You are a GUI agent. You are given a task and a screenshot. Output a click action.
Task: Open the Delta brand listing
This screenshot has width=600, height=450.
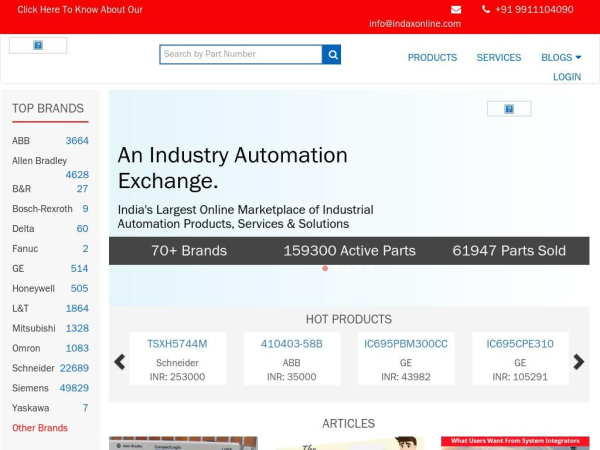coord(23,229)
